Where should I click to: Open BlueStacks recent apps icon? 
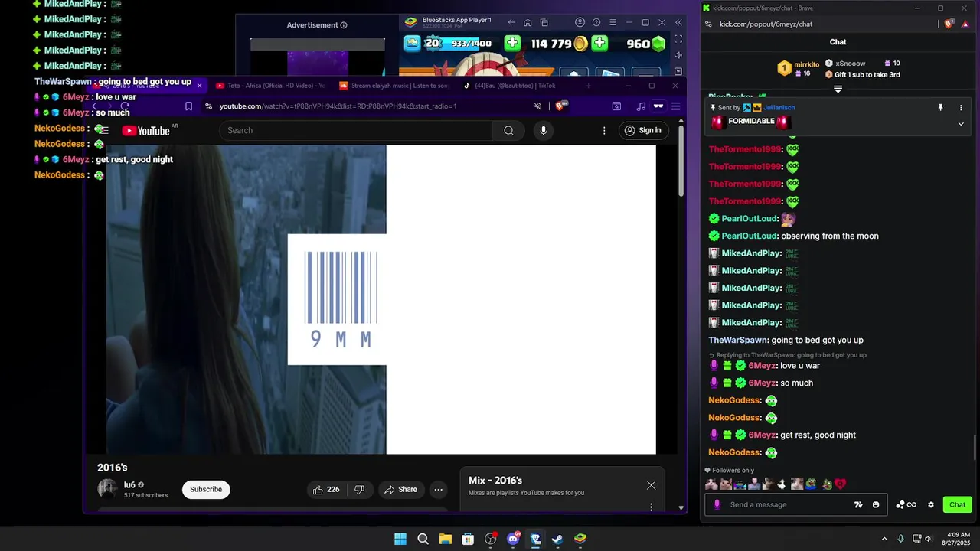coord(544,23)
